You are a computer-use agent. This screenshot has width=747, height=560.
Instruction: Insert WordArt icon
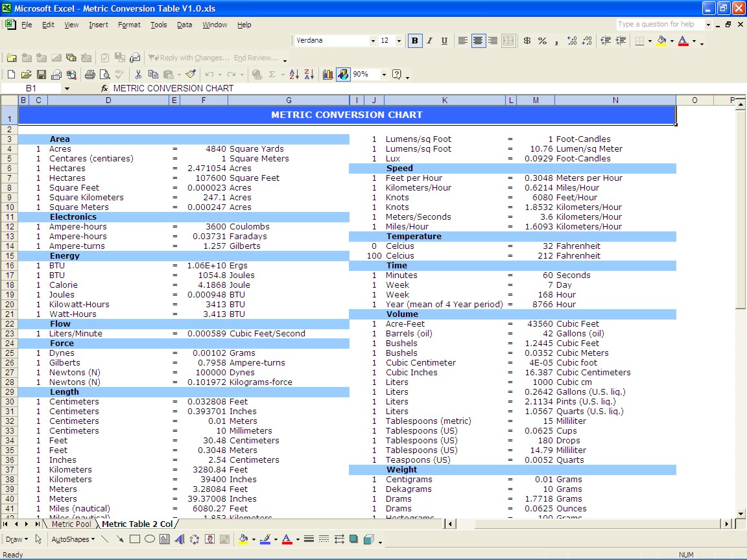(x=180, y=539)
